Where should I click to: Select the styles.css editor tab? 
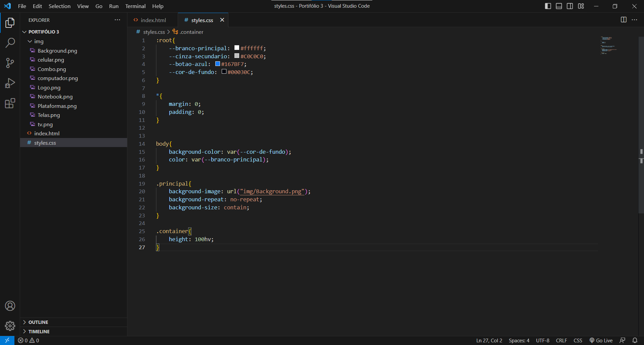[202, 20]
